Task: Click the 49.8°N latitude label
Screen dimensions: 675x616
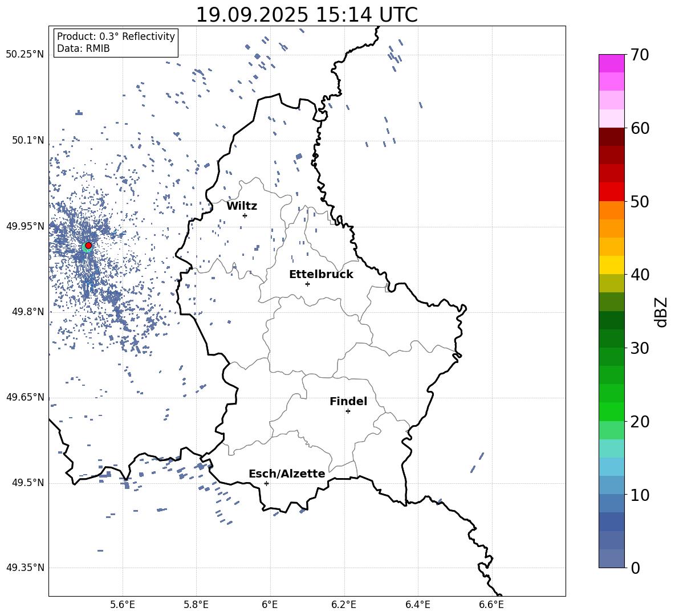Action: pyautogui.click(x=28, y=312)
